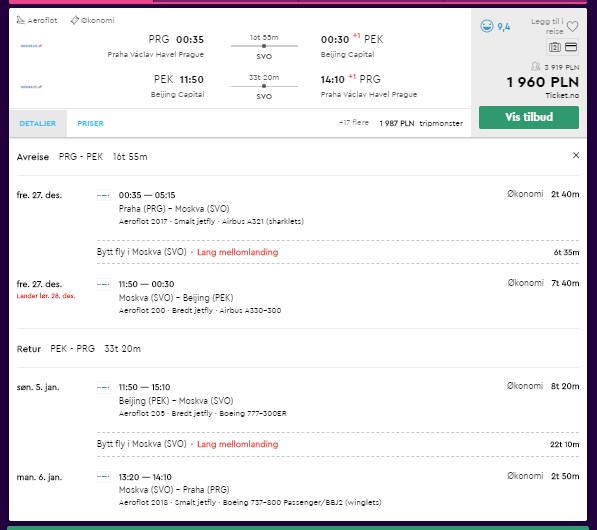Switch to the PRISER tab
The image size is (597, 530).
click(90, 123)
